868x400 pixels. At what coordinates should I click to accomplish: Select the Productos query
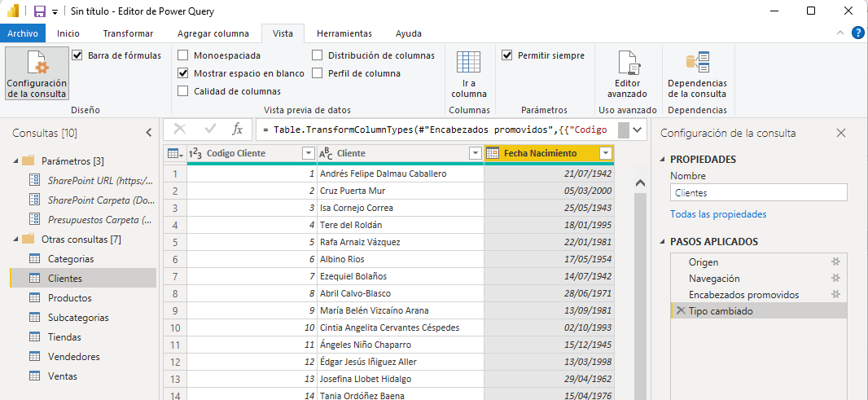point(70,297)
